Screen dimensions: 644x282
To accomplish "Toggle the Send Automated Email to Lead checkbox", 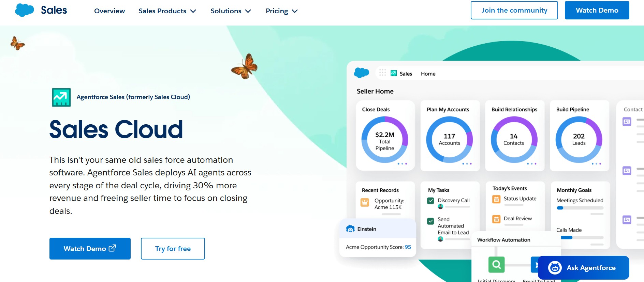I will [x=430, y=221].
